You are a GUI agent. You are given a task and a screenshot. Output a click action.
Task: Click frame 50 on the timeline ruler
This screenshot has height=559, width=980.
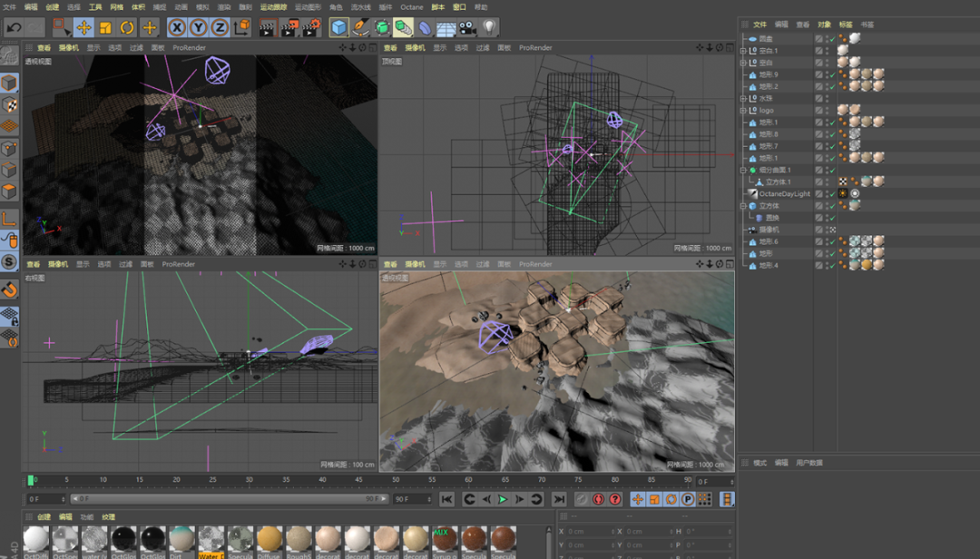[x=396, y=480]
